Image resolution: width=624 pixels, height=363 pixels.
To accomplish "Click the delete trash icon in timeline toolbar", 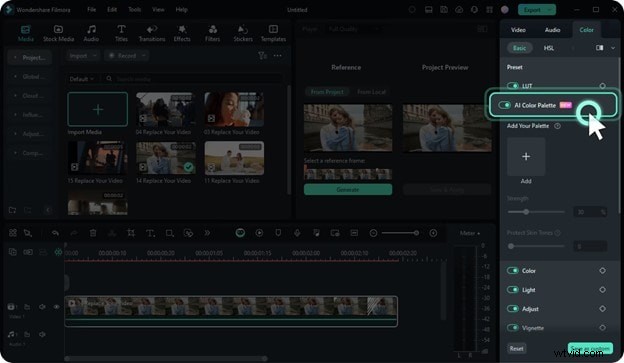I will coord(93,233).
